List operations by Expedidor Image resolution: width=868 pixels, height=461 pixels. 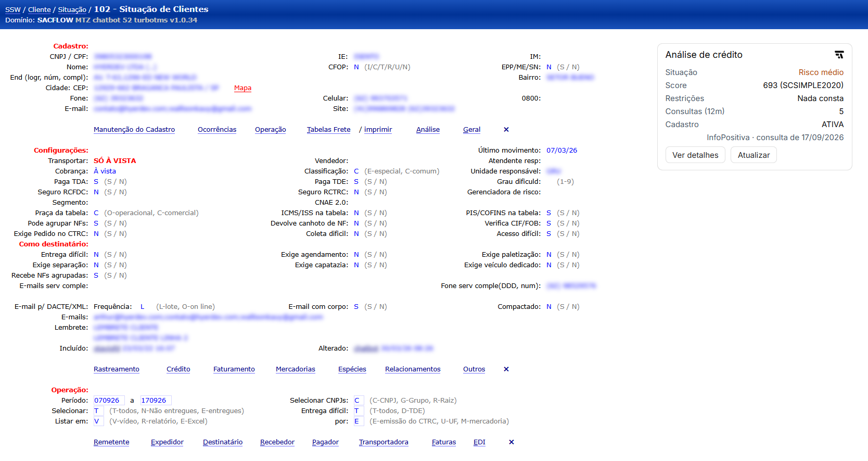[x=167, y=442]
